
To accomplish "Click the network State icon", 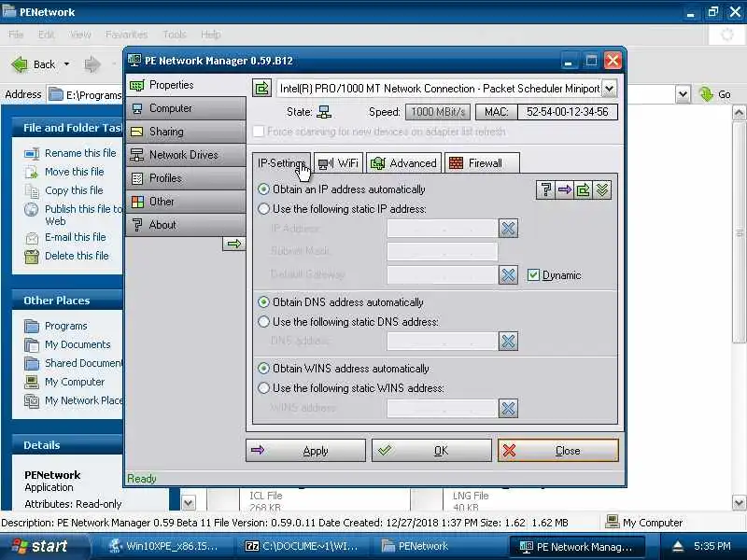I will pos(324,112).
